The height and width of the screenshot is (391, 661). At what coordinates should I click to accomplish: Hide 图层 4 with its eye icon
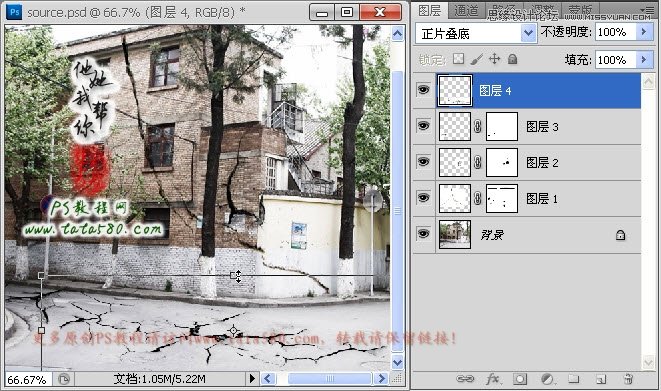pyautogui.click(x=423, y=90)
